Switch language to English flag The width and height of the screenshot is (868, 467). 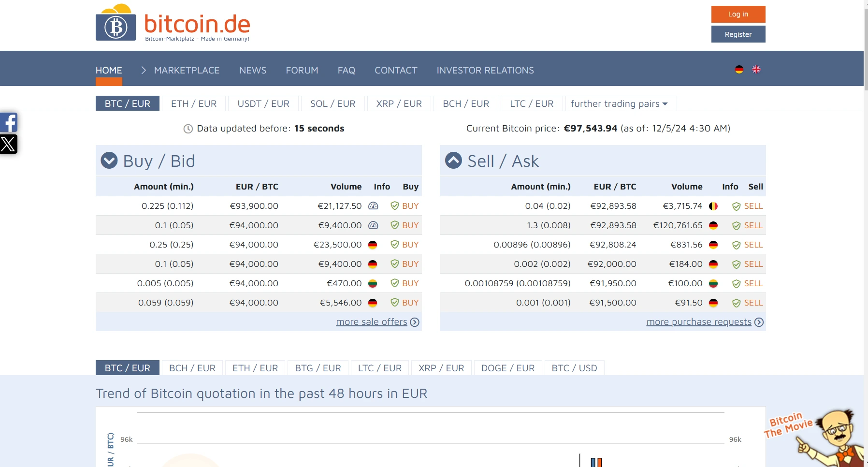coord(756,70)
